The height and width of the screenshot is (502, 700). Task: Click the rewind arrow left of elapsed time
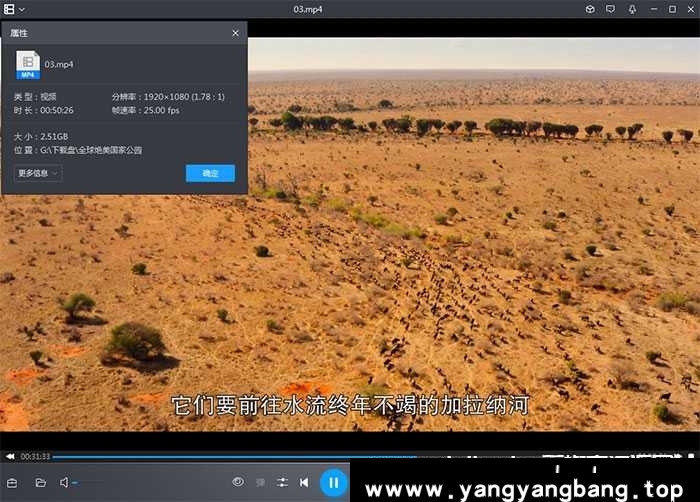tap(10, 457)
